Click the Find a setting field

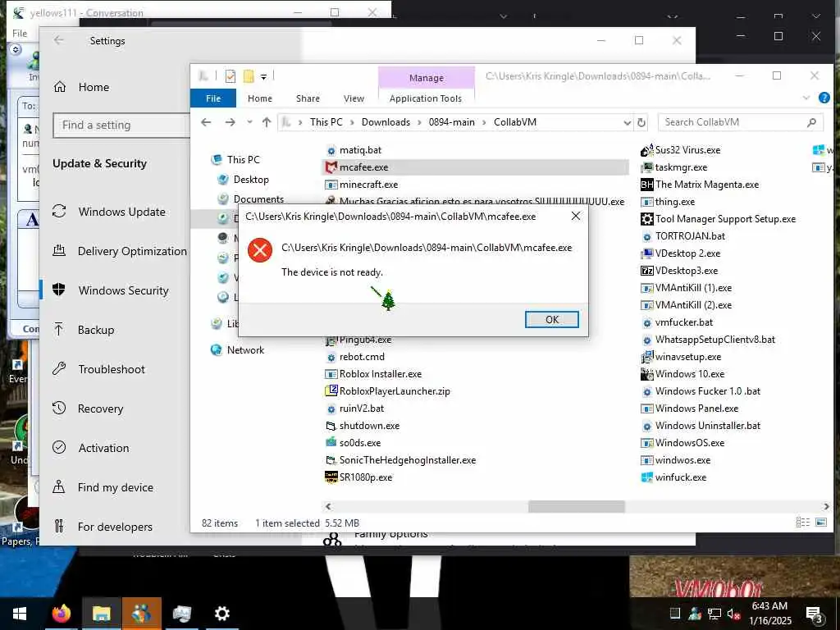tap(121, 125)
